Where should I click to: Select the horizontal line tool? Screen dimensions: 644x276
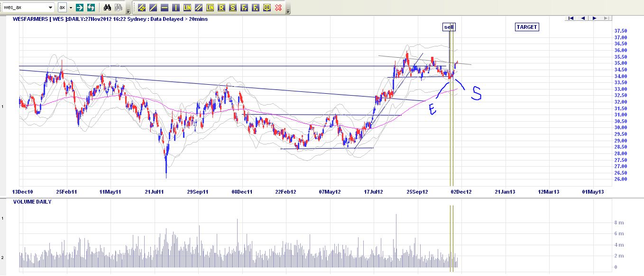[x=165, y=8]
